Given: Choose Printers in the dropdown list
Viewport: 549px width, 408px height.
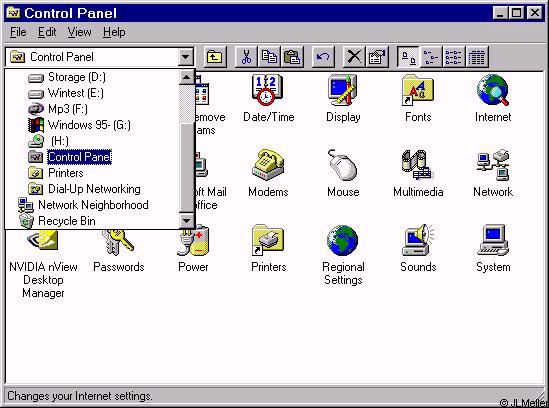Looking at the screenshot, I should (x=92, y=173).
